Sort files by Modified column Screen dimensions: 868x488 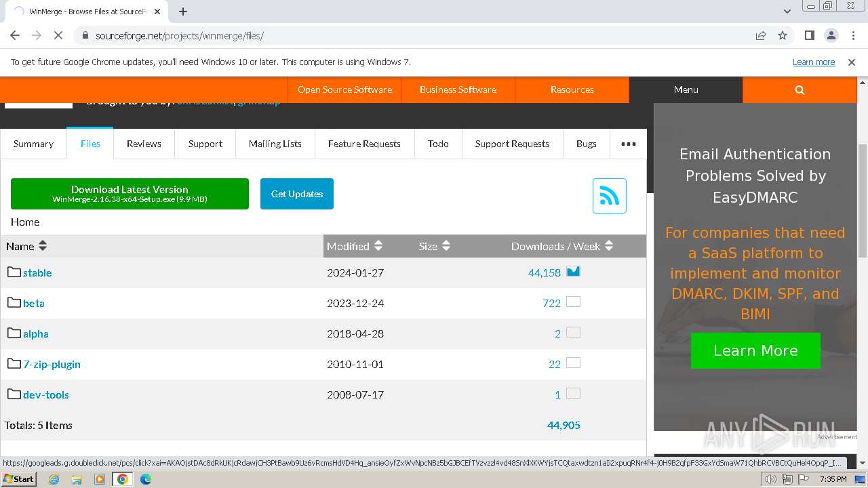tap(355, 246)
